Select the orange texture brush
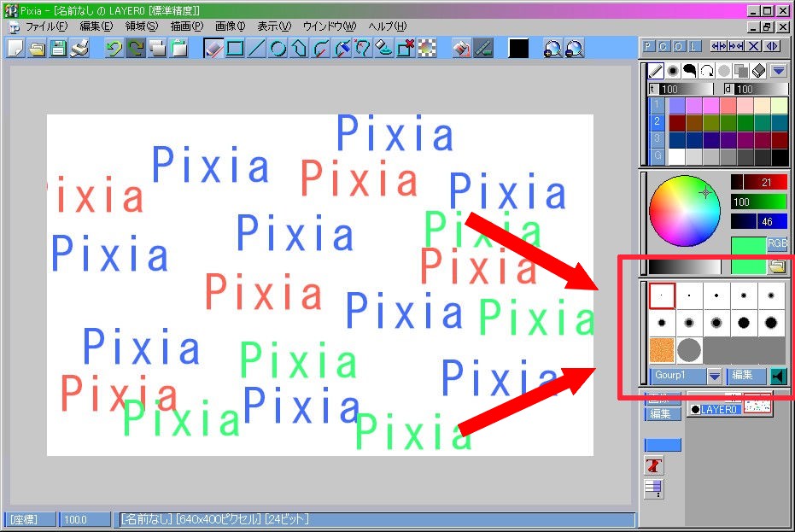The height and width of the screenshot is (532, 795). 662,350
